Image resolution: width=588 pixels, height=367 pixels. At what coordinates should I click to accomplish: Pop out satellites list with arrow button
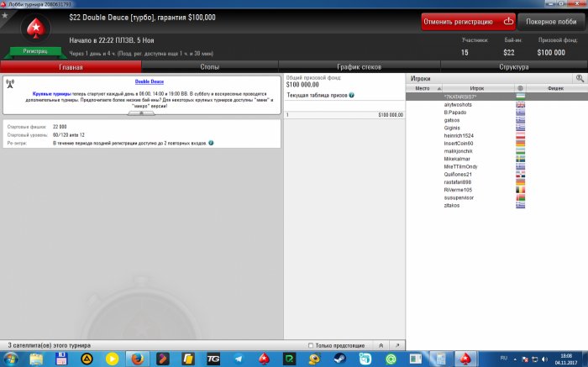coord(397,345)
